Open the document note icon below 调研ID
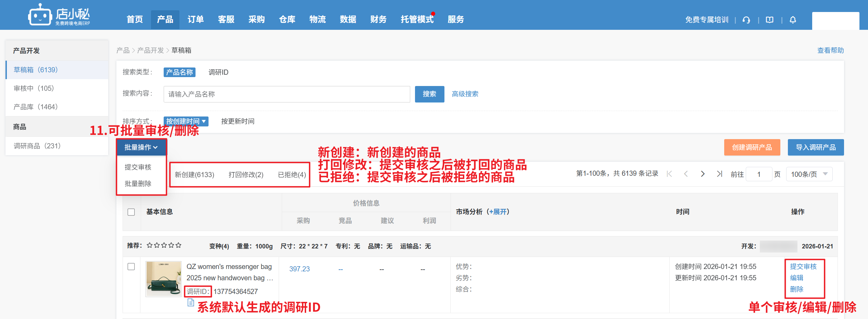This screenshot has width=868, height=319. click(191, 303)
